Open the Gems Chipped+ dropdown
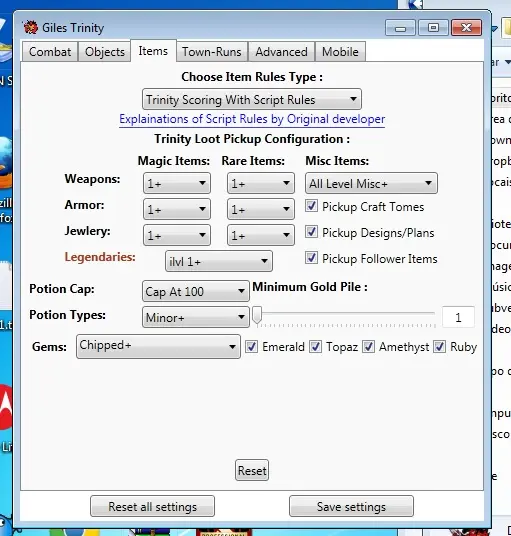511x536 pixels. point(158,347)
